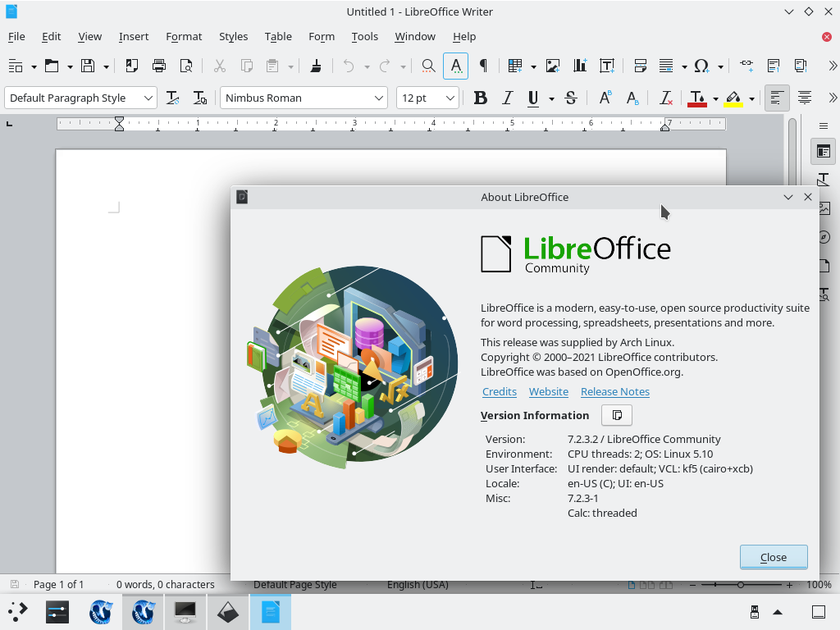The image size is (840, 630).
Task: Toggle Formatting Marks pilcrow icon
Action: point(483,66)
